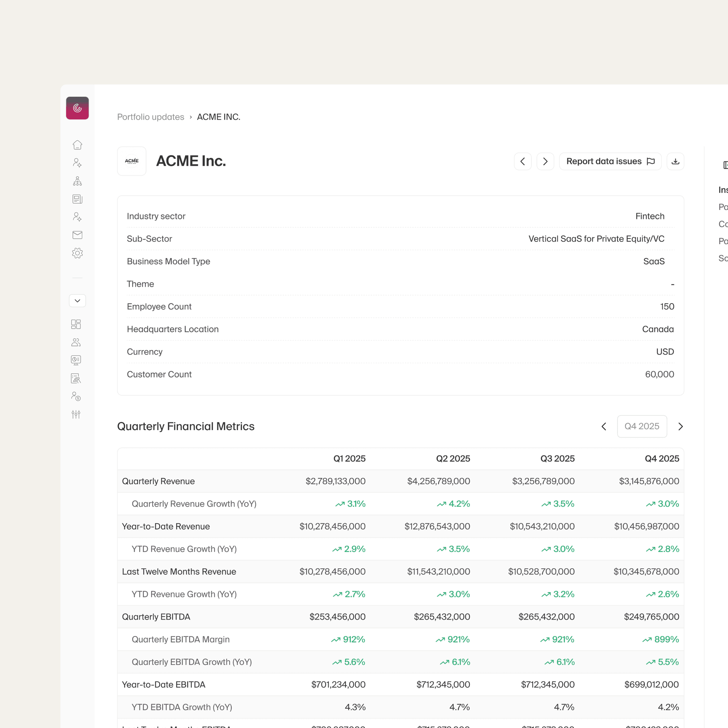Screen dimensions: 728x728
Task: Click the presentation chart monitor icon
Action: point(76,360)
